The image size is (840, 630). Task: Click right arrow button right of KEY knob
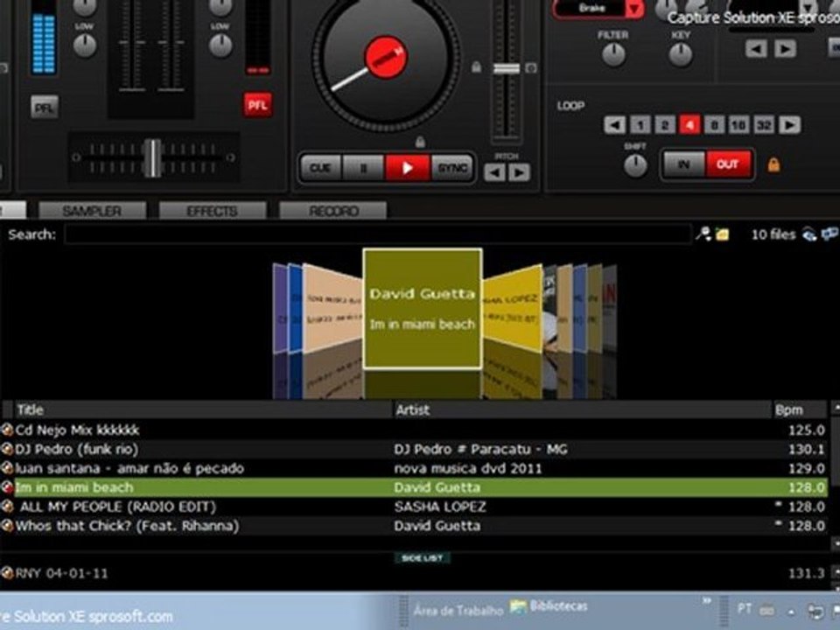[x=785, y=49]
